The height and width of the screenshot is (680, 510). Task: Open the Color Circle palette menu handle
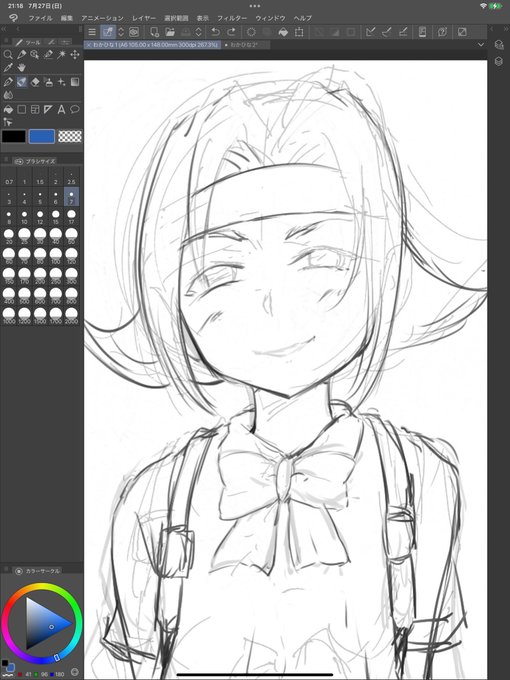pyautogui.click(x=6, y=570)
